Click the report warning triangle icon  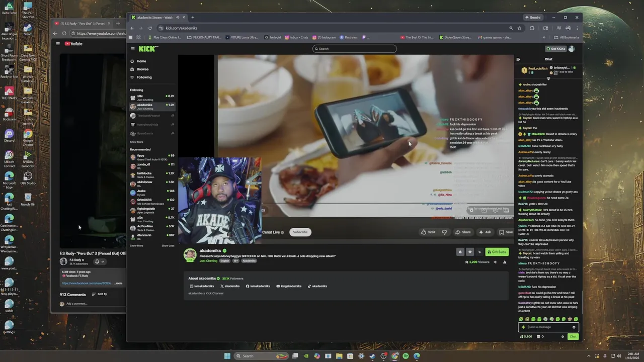505,262
